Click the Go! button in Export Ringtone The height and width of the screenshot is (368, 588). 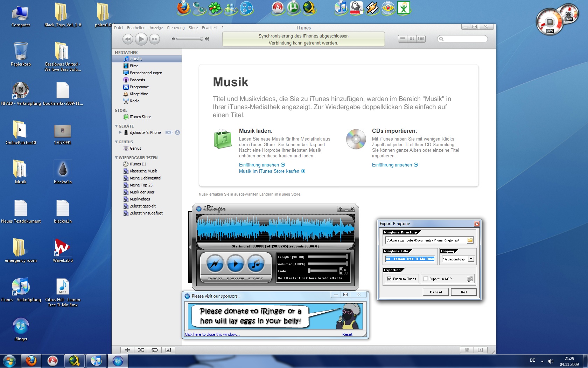click(463, 292)
